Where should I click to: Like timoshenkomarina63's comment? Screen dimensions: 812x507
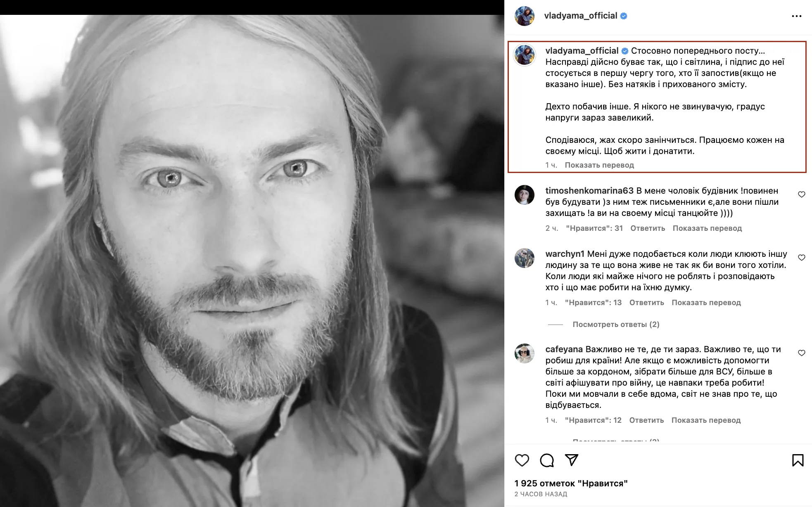pos(802,194)
